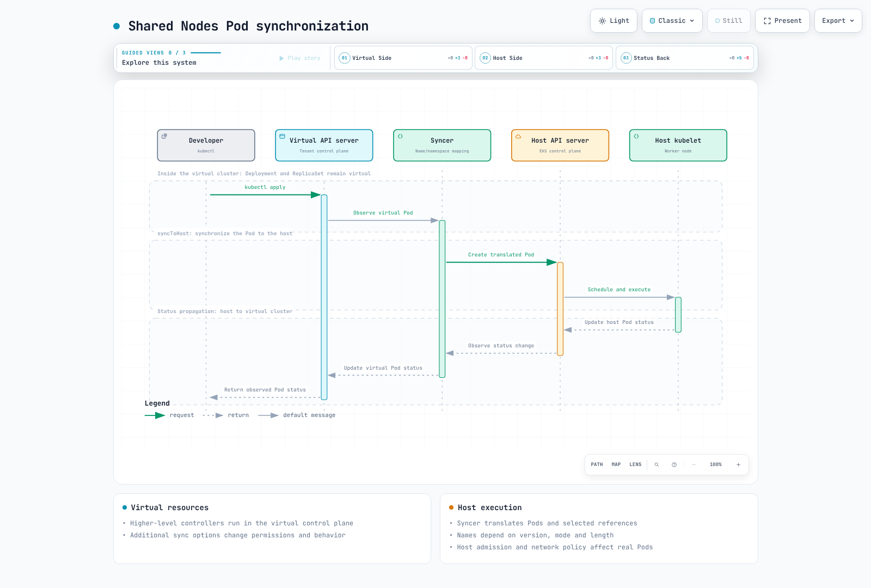Click the Syncer code icon
871x588 pixels.
click(x=400, y=137)
